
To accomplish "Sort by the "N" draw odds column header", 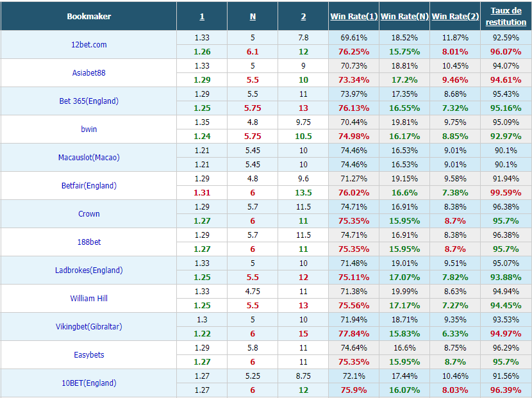I will click(x=253, y=16).
